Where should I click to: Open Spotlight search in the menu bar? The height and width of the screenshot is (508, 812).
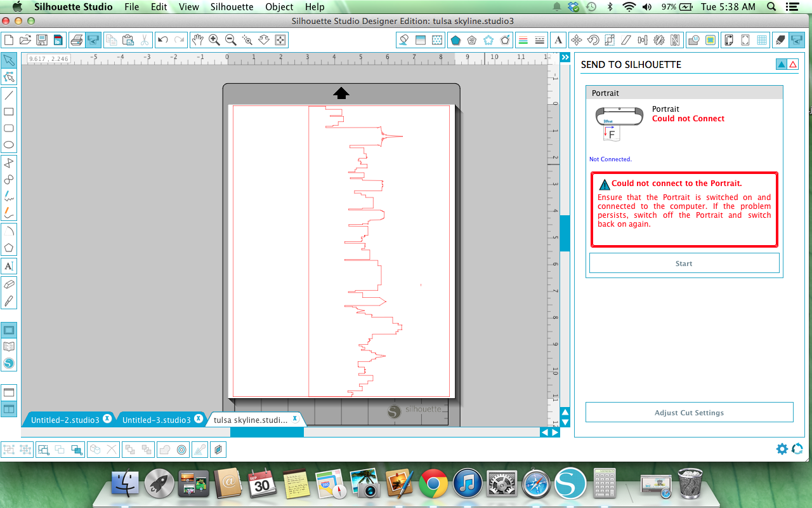pos(771,7)
